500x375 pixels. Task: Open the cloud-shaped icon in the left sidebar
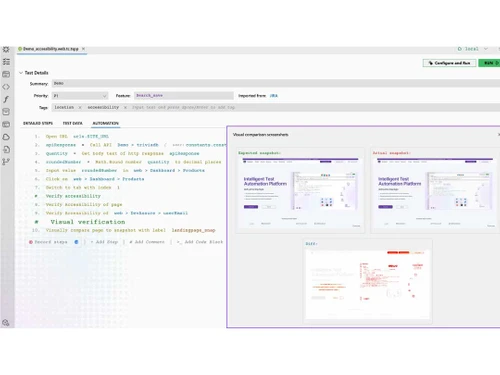click(6, 137)
